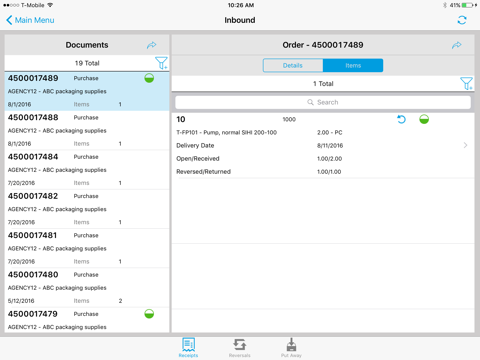Tap the quantity 2.00 - PC
The width and height of the screenshot is (480, 360).
pyautogui.click(x=330, y=132)
